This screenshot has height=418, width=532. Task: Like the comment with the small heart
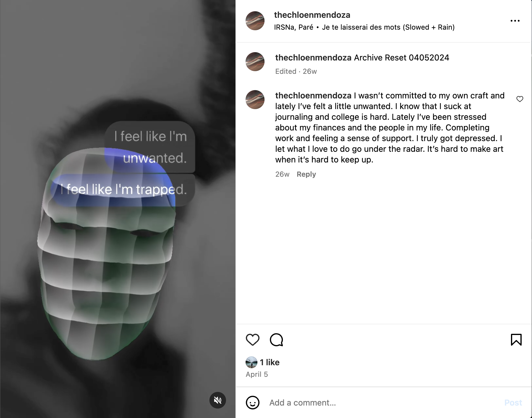point(520,99)
